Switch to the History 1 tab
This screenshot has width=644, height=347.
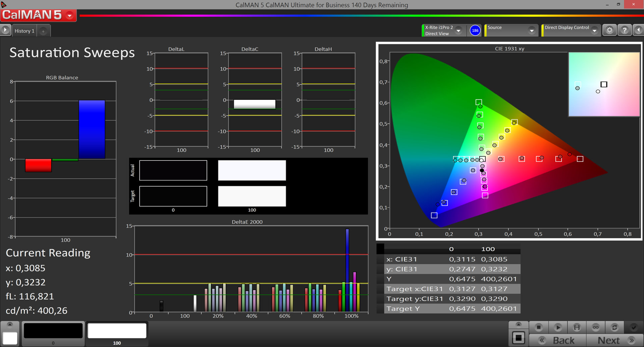(24, 31)
